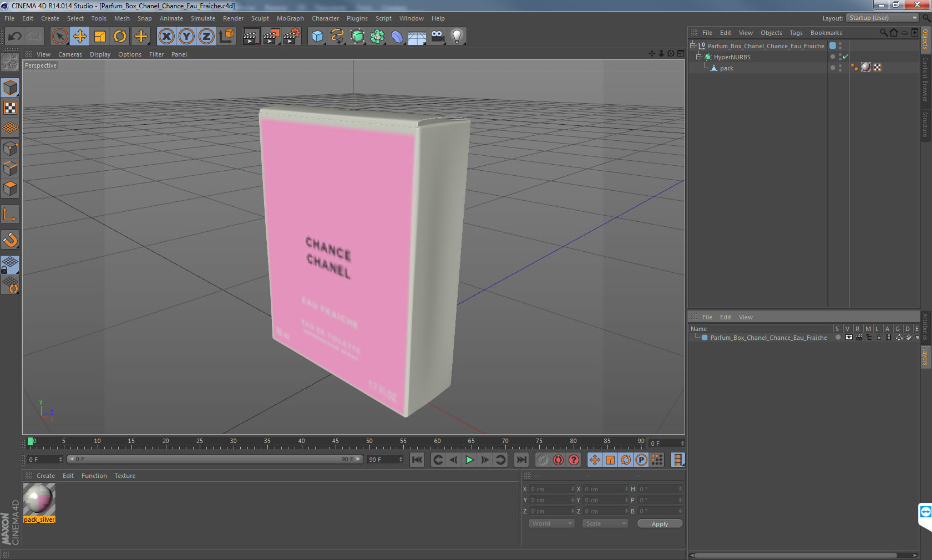Toggle HyperNURBS green enable checkmark

pyautogui.click(x=845, y=57)
